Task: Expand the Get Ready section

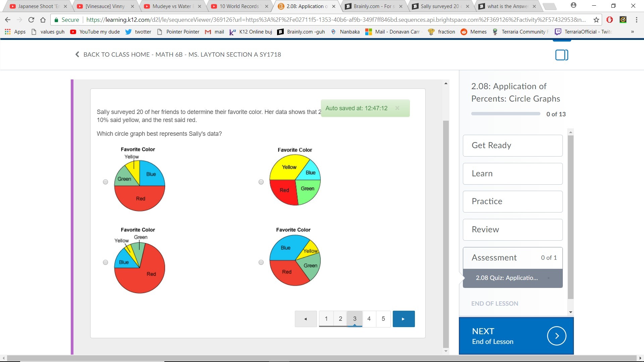Action: click(513, 145)
